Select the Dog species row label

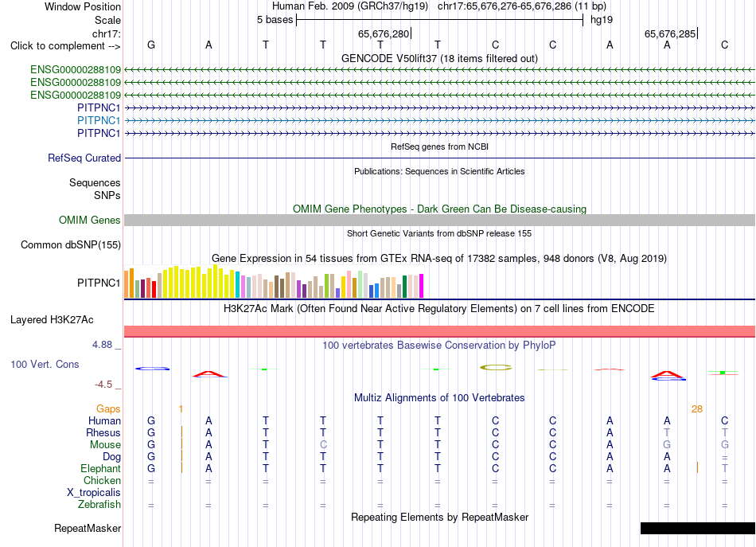point(111,456)
